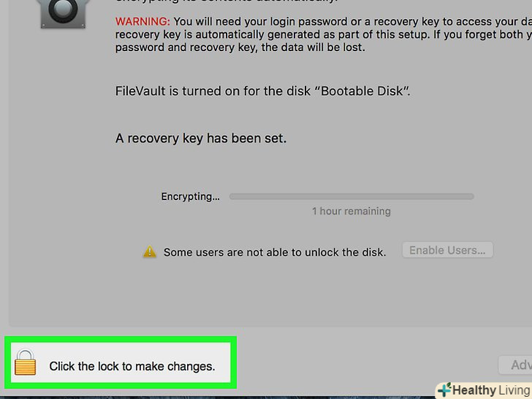
Task: Click the Healthy Living cross logo
Action: click(444, 390)
